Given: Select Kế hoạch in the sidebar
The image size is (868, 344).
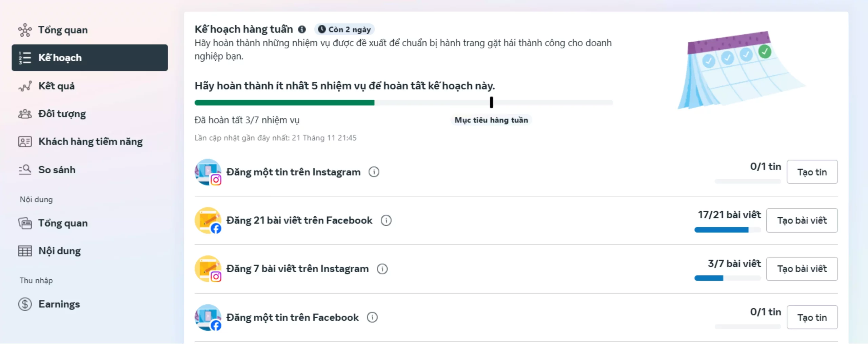Looking at the screenshot, I should click(x=90, y=58).
